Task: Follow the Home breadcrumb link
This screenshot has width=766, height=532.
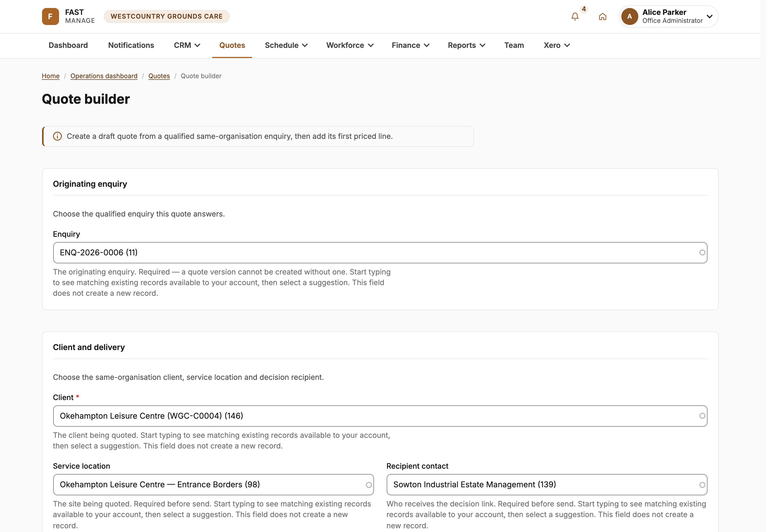Action: point(51,76)
